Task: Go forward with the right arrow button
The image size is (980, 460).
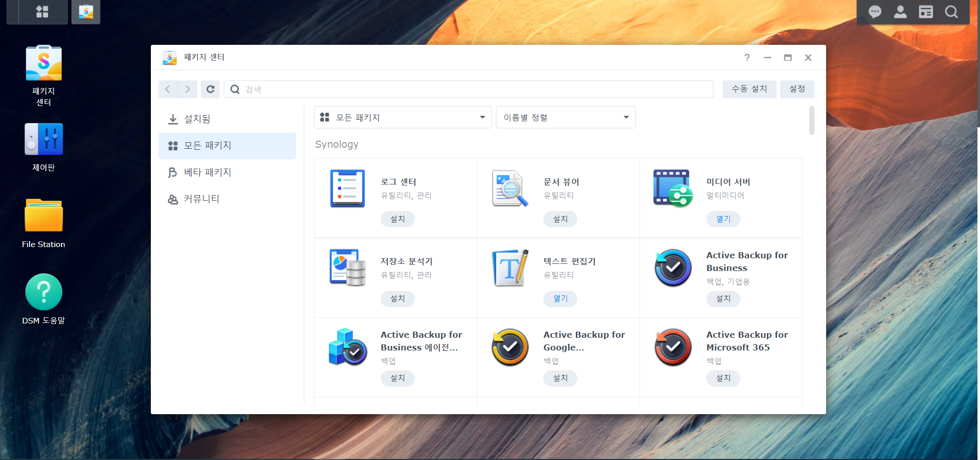Action: pyautogui.click(x=188, y=89)
